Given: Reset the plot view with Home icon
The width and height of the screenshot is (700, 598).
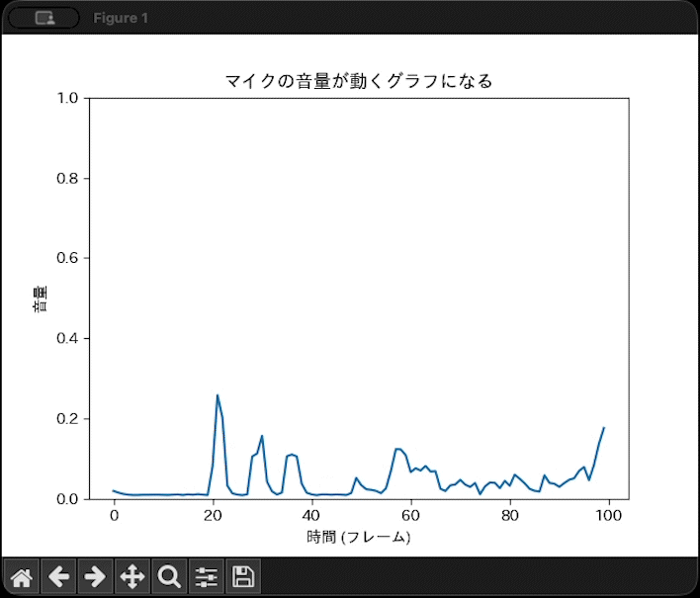Looking at the screenshot, I should 22,576.
